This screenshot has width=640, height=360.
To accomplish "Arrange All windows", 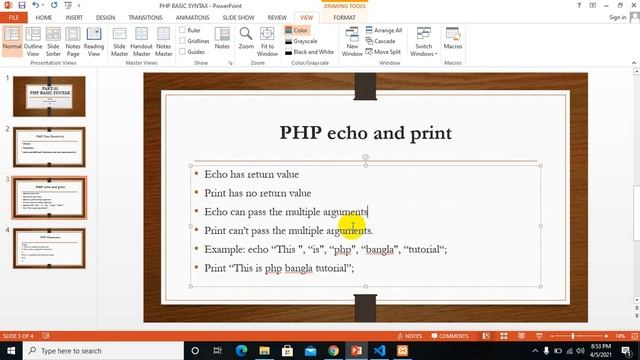I will tap(384, 30).
